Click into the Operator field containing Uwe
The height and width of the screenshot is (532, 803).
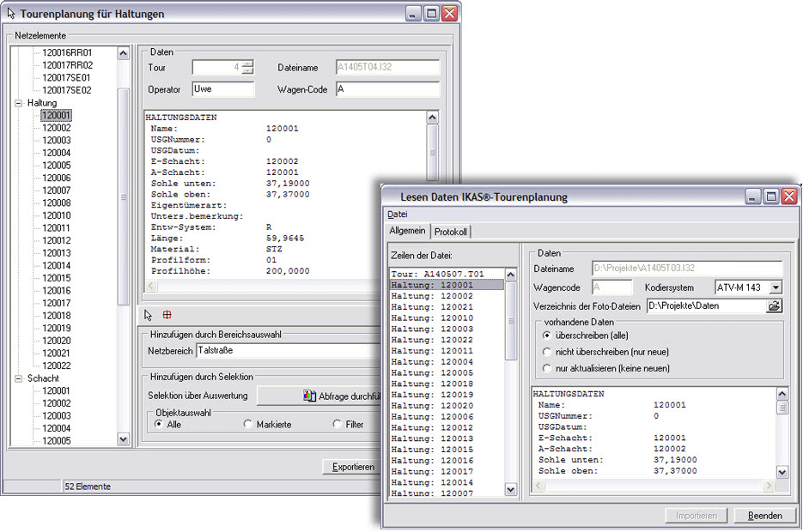(223, 89)
